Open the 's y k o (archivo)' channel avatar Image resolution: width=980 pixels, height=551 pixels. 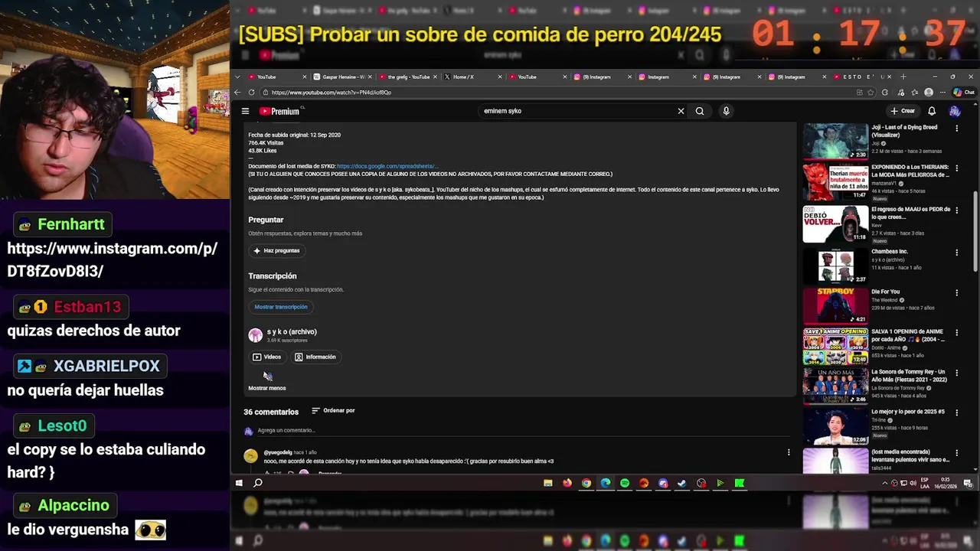click(255, 335)
